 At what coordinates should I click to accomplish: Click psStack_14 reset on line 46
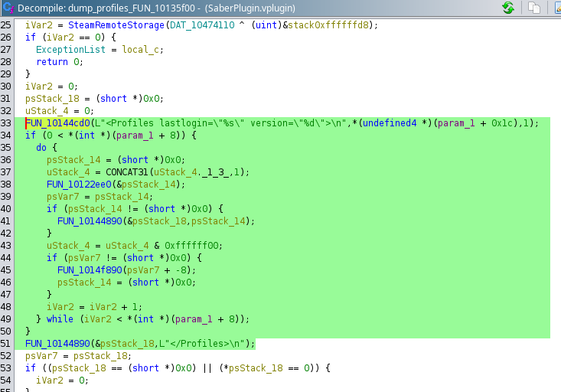(x=84, y=283)
